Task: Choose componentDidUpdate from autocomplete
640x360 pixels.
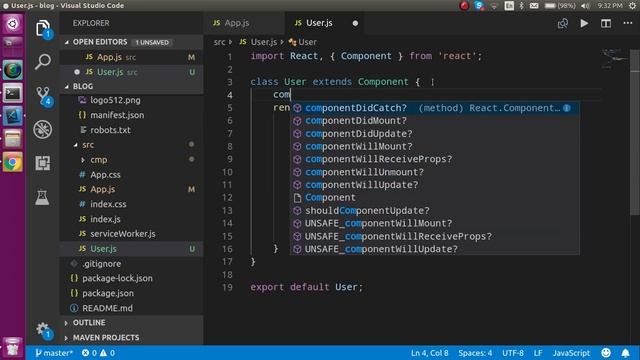Action: click(435, 133)
